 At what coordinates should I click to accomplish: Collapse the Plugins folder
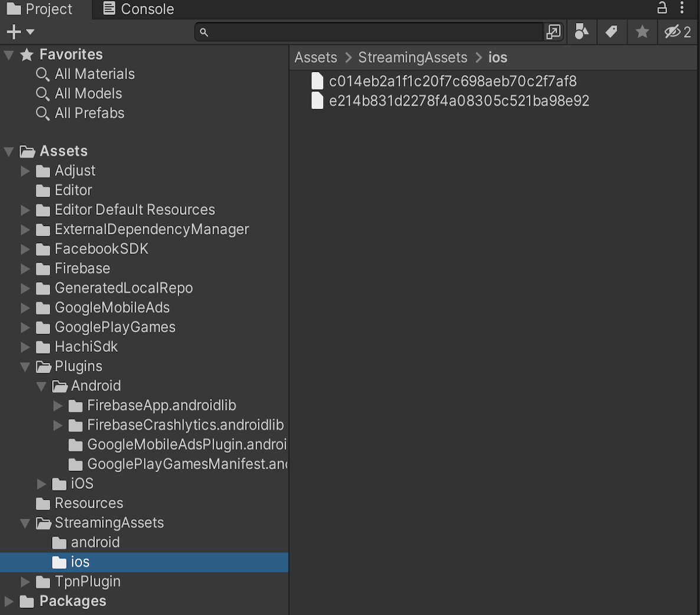25,367
